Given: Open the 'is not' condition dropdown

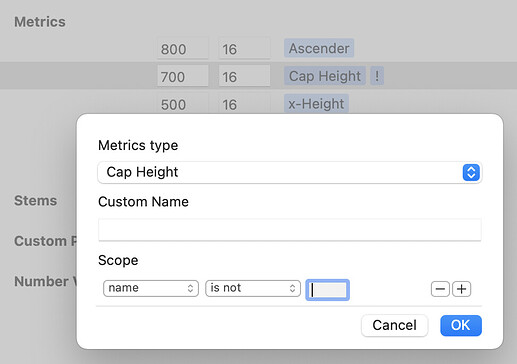Looking at the screenshot, I should 253,288.
